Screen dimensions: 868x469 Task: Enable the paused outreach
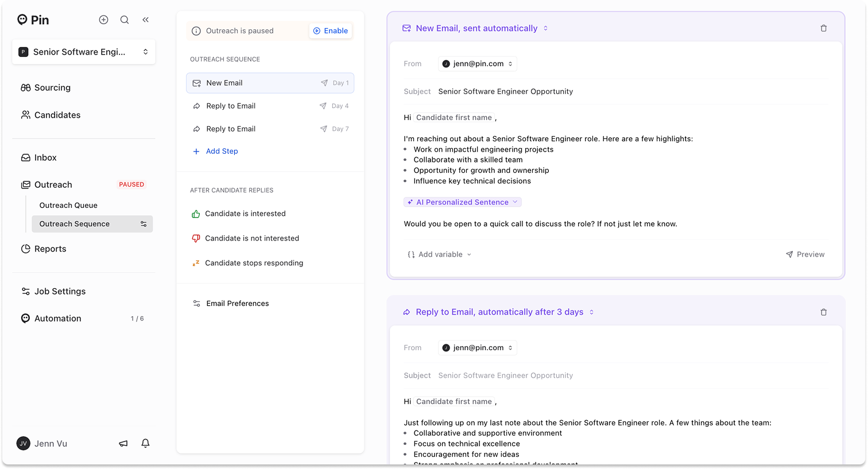pyautogui.click(x=331, y=31)
